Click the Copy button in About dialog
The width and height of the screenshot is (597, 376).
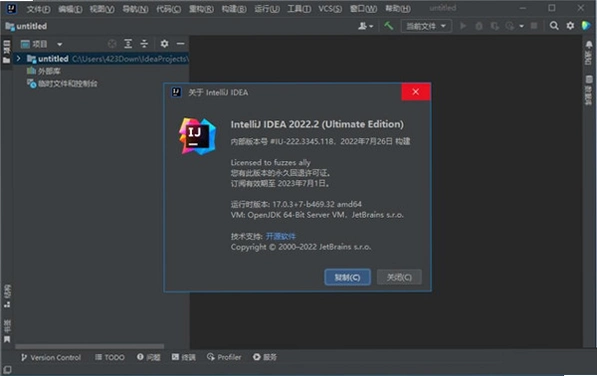[x=347, y=277]
